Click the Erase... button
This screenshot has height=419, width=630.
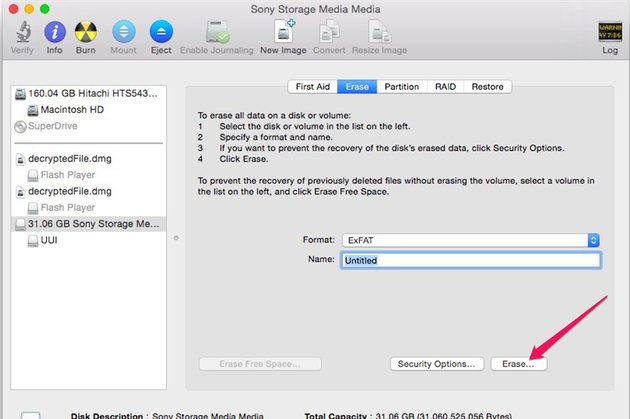point(518,364)
